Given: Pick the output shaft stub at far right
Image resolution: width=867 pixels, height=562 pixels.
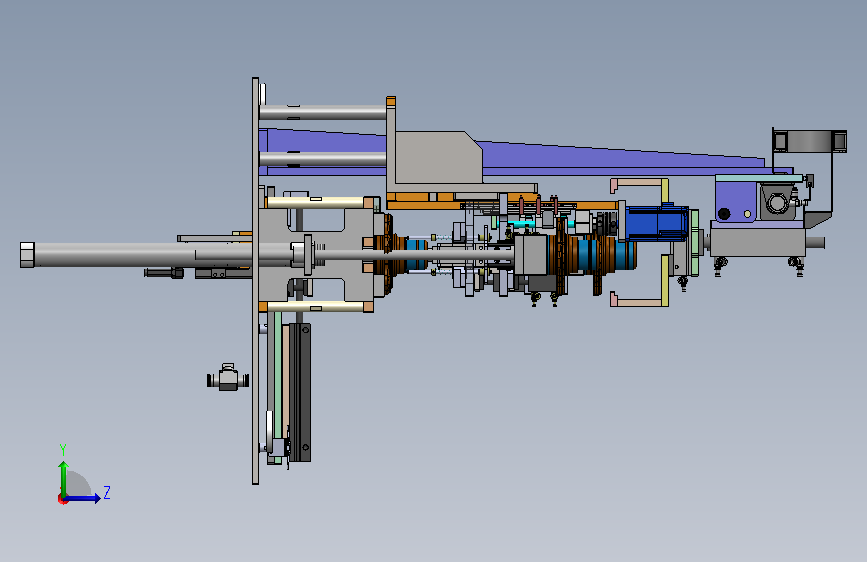Looking at the screenshot, I should (815, 242).
